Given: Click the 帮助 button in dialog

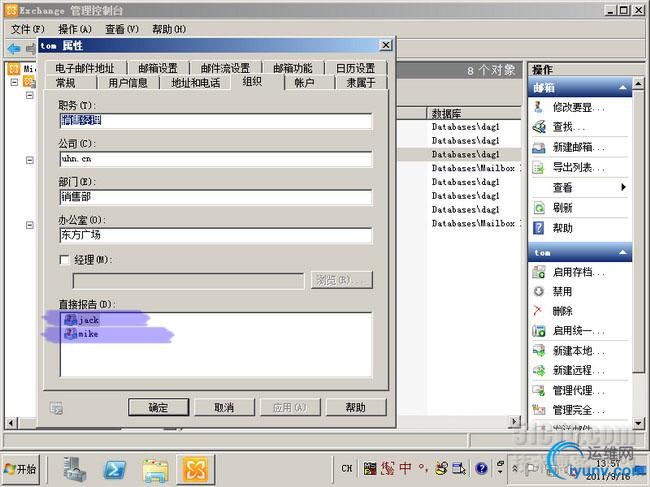Looking at the screenshot, I should pyautogui.click(x=356, y=407).
